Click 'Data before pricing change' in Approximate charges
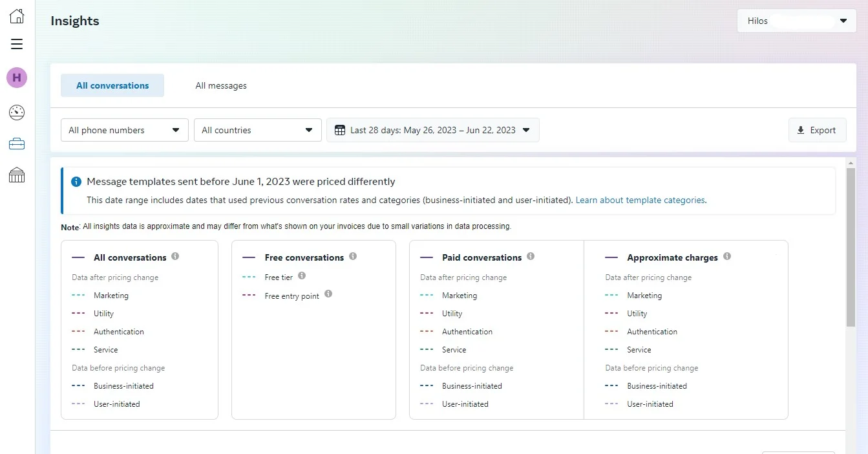This screenshot has height=454, width=868. click(x=651, y=368)
